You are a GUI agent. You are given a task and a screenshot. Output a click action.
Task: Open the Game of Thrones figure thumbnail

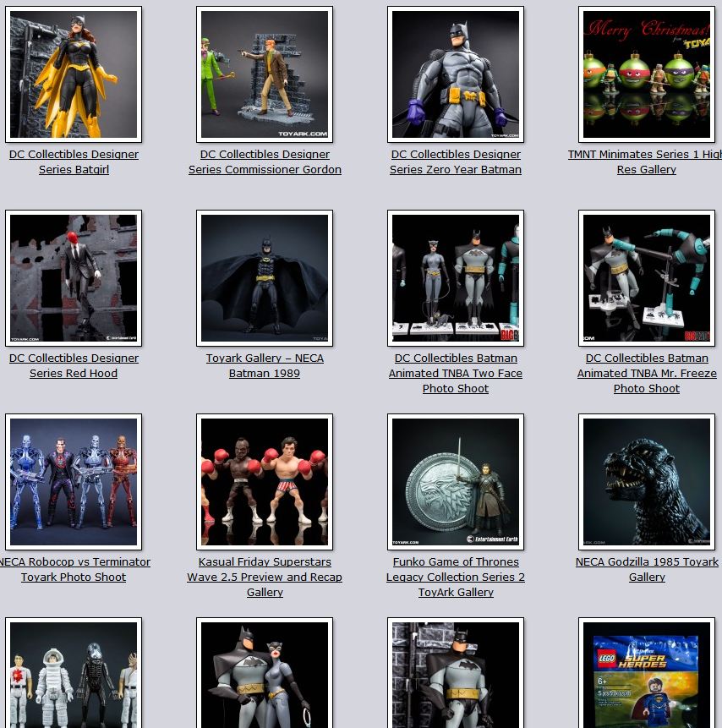coord(456,482)
